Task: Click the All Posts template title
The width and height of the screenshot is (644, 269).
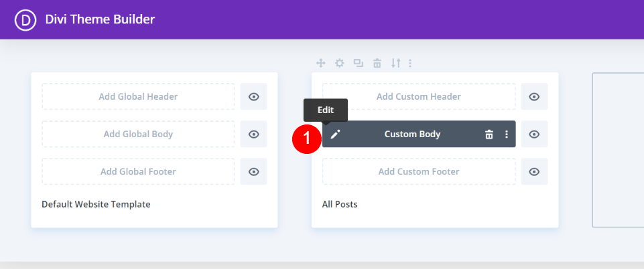Action: (x=340, y=204)
